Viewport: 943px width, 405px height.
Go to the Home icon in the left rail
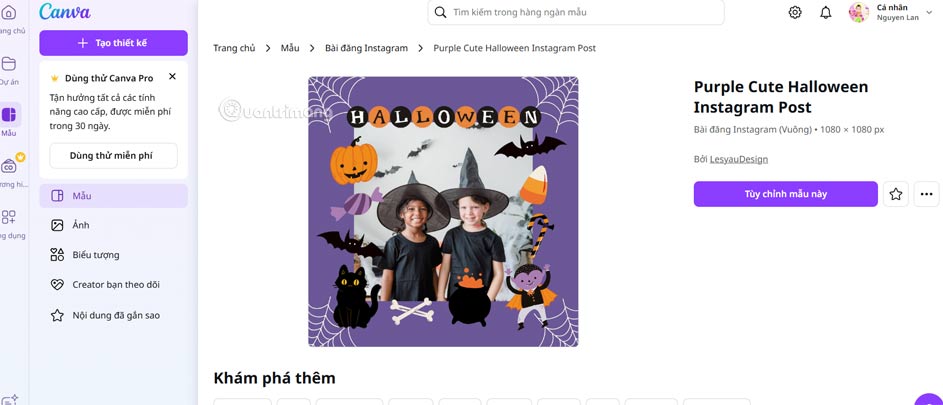pyautogui.click(x=8, y=12)
